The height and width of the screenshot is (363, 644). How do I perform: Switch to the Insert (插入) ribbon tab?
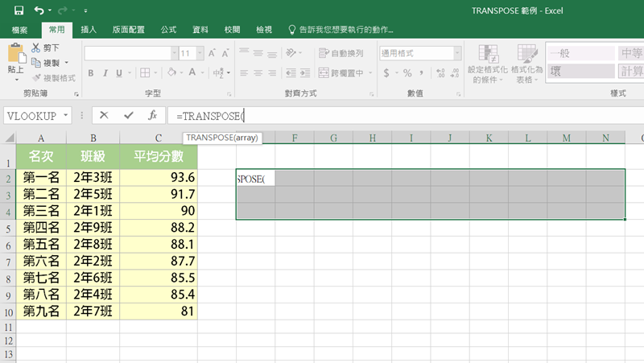coord(89,30)
